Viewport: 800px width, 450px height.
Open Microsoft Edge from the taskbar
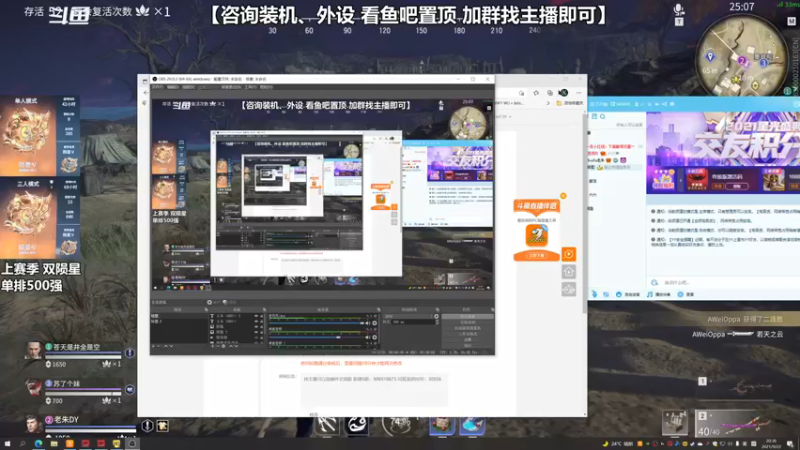pyautogui.click(x=38, y=443)
